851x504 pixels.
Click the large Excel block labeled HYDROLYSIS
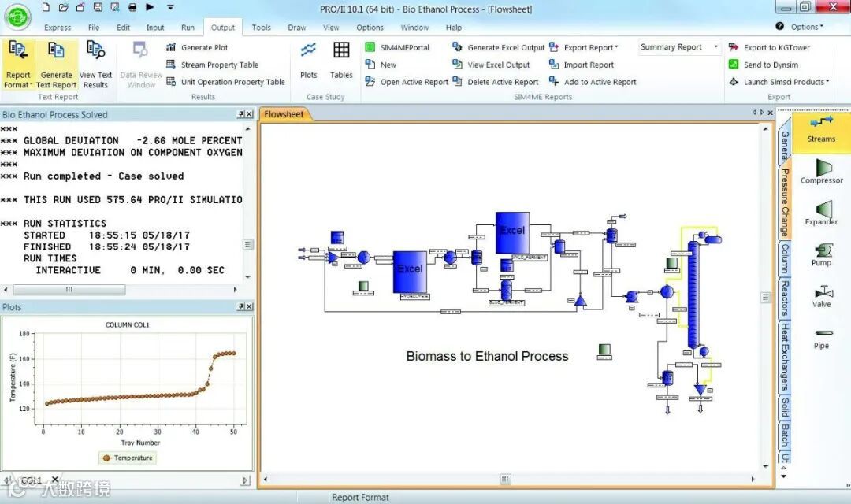coord(410,272)
